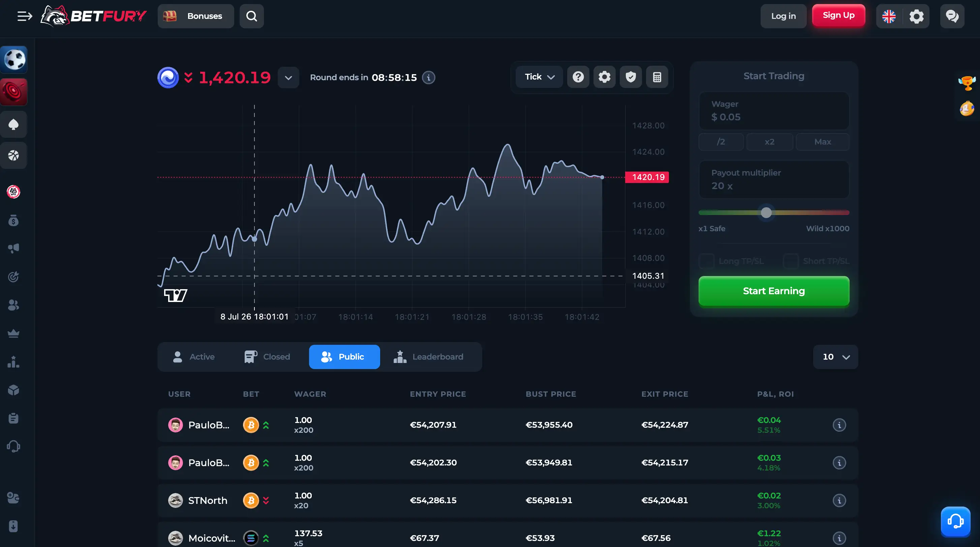This screenshot has height=547, width=980.
Task: Select the Public tab
Action: tap(344, 357)
